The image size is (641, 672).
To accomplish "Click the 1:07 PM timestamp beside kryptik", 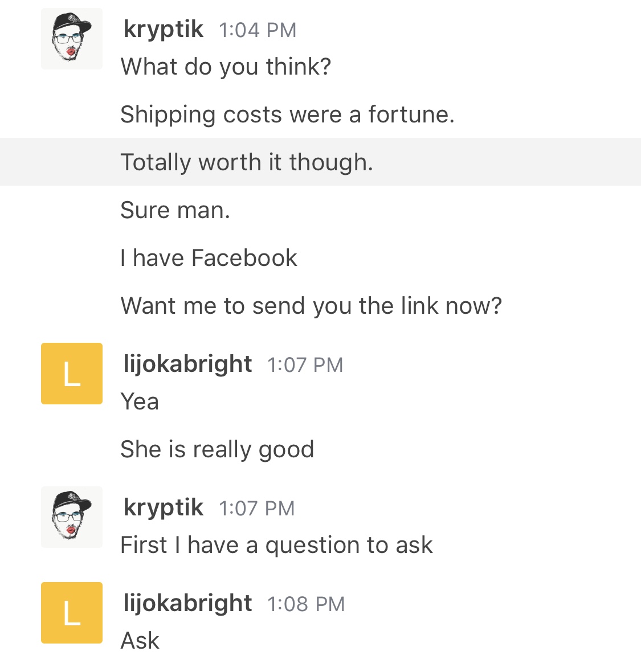I will coord(257,509).
